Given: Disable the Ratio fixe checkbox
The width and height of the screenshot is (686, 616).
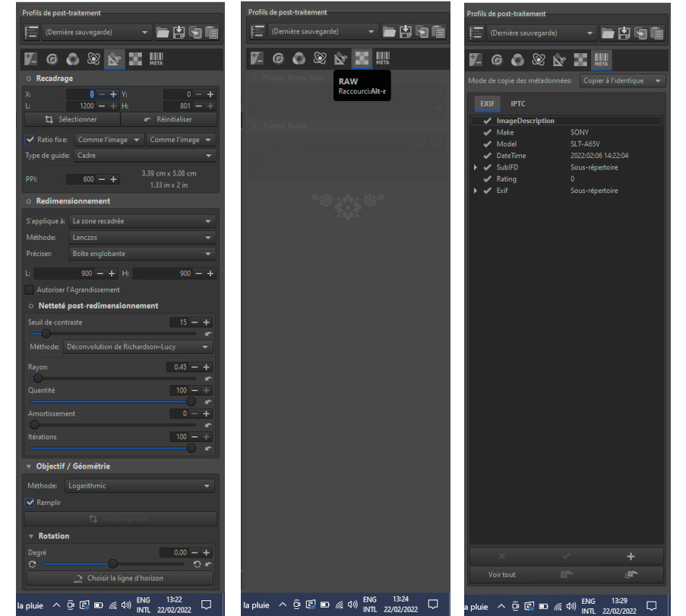Looking at the screenshot, I should click(30, 140).
